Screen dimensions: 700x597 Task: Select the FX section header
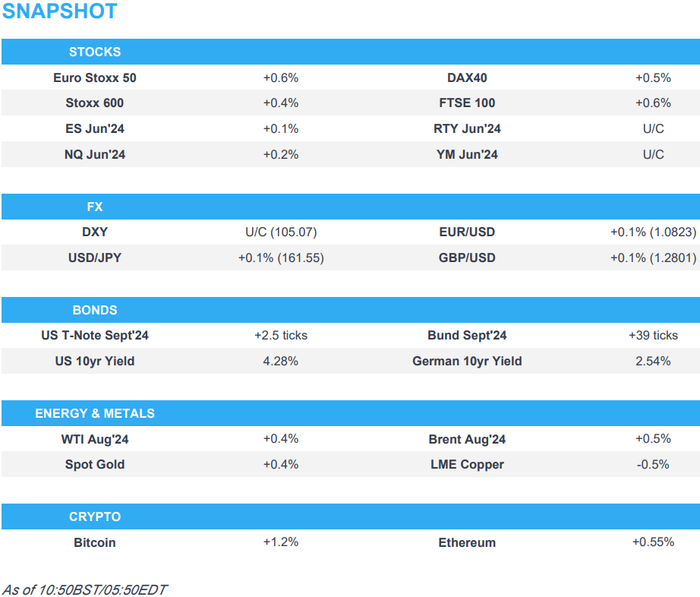(95, 207)
